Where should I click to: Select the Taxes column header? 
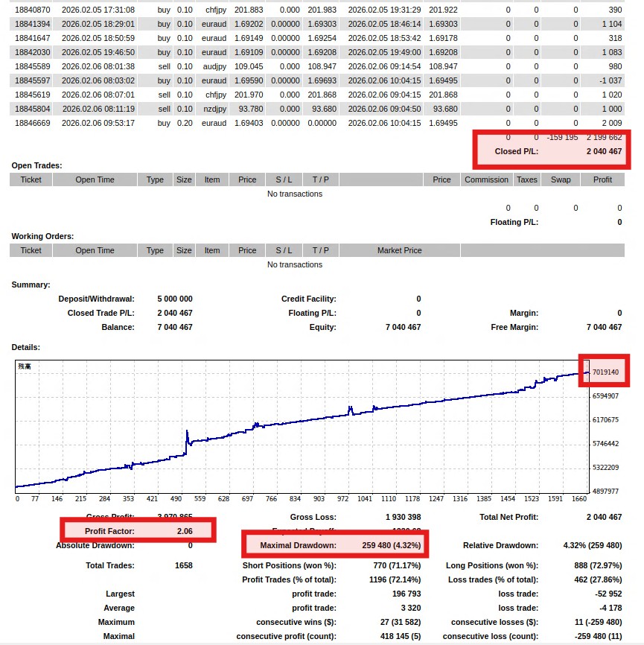[x=526, y=179]
